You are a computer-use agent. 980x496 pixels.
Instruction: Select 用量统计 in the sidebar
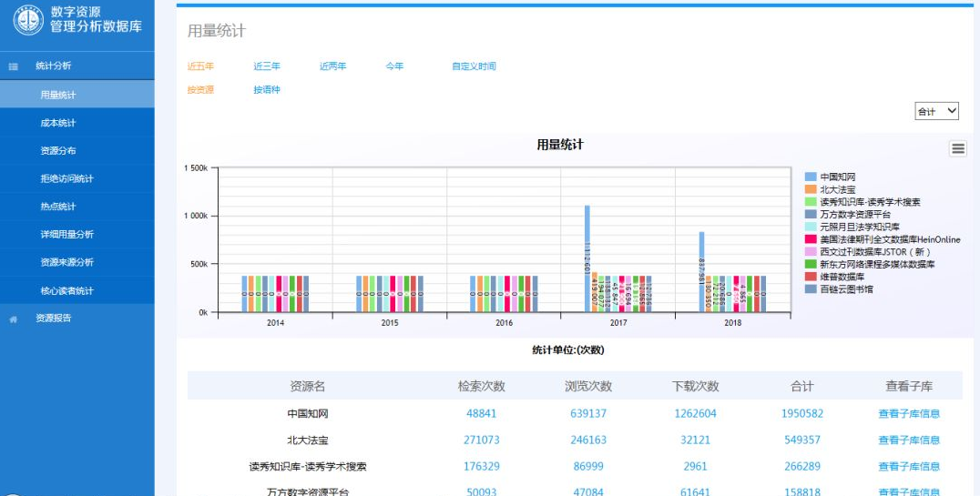[x=77, y=95]
